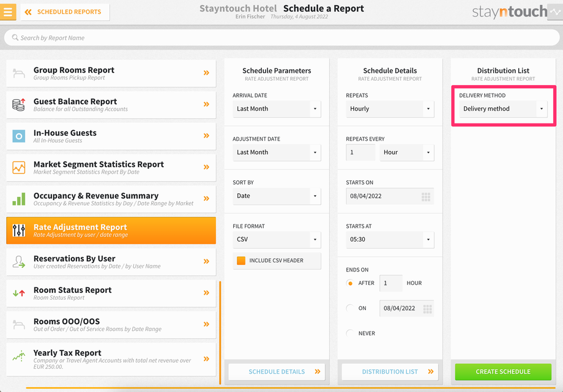The width and height of the screenshot is (563, 392).
Task: Open the Repeats Every Hour unit dropdown
Action: click(407, 152)
